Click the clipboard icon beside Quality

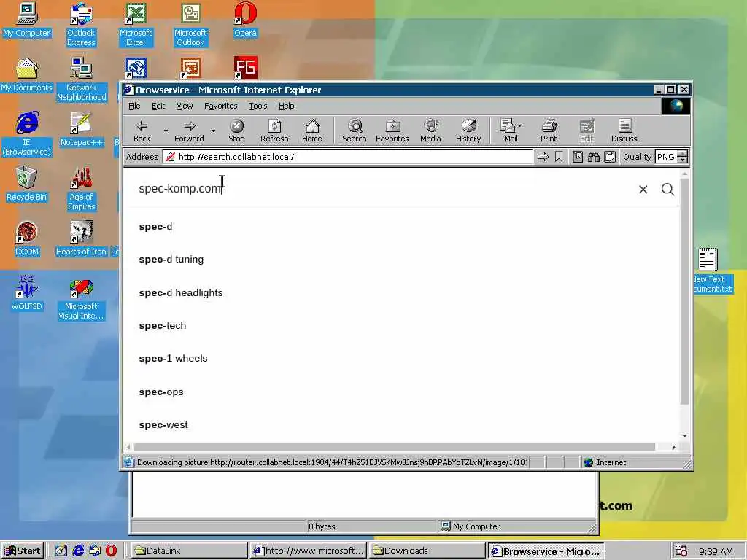pos(610,157)
